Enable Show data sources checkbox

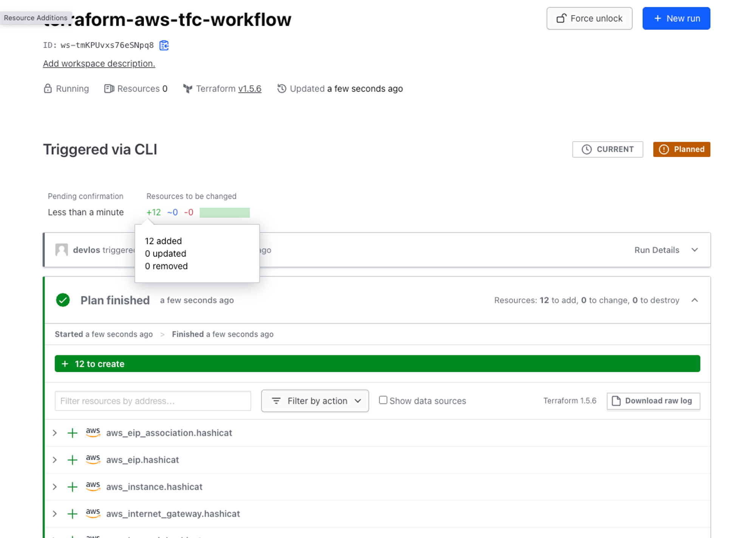pos(383,400)
